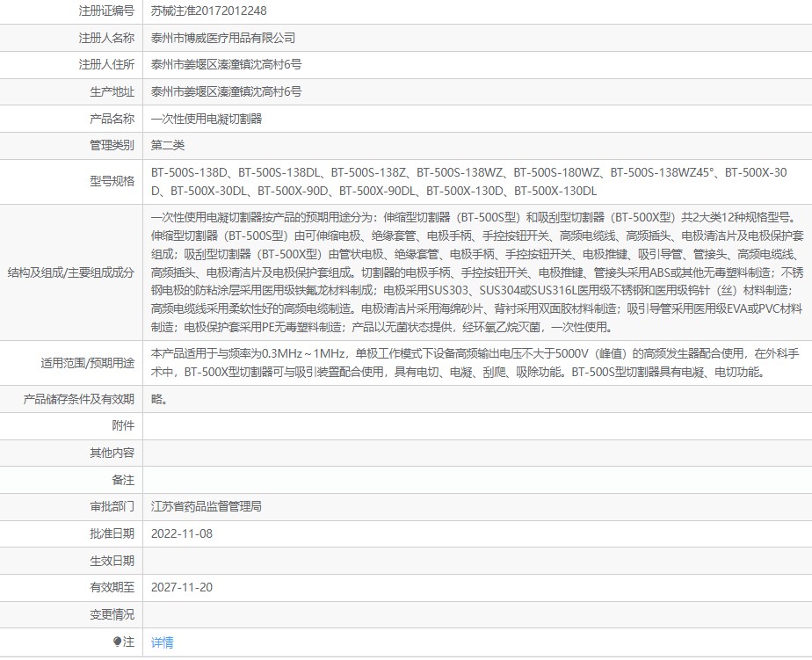
Task: Click the 备注 label
Action: click(x=123, y=480)
